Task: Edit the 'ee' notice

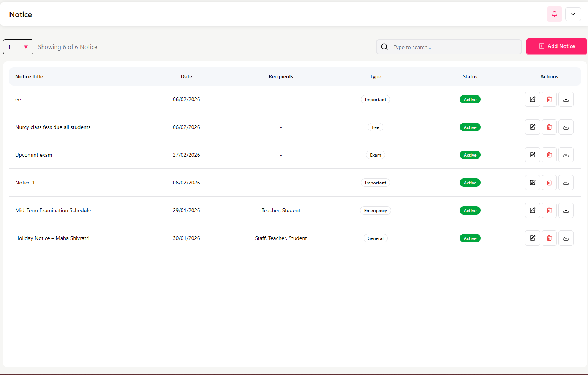Action: [x=532, y=99]
